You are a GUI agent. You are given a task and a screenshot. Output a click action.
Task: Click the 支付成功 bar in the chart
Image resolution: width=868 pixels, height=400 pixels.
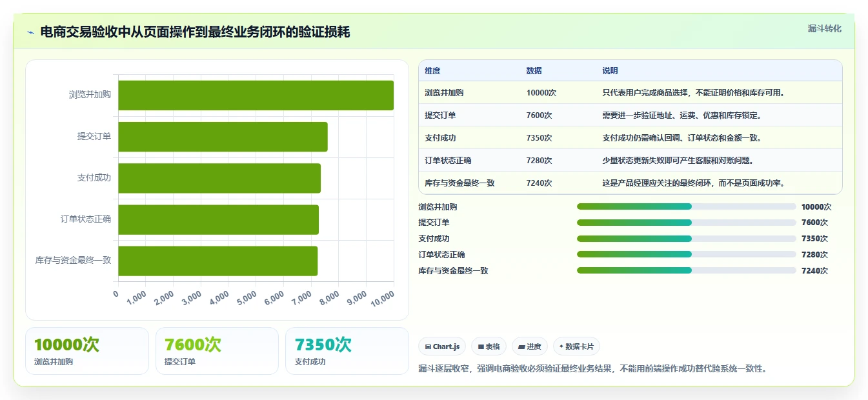tap(219, 178)
